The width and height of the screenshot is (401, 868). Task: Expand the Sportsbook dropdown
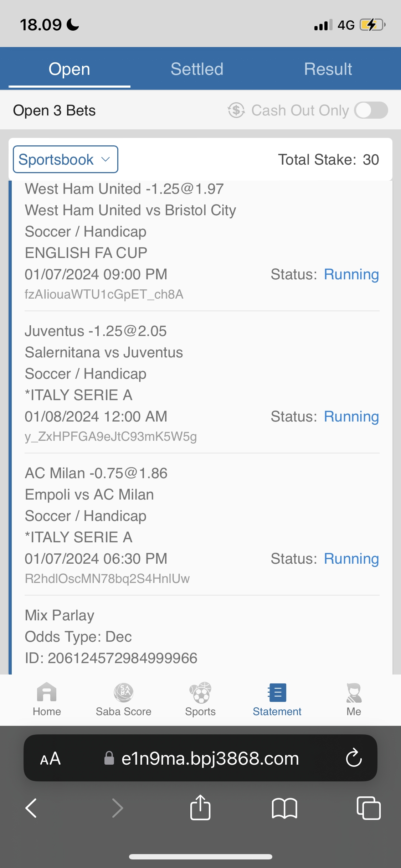point(66,159)
